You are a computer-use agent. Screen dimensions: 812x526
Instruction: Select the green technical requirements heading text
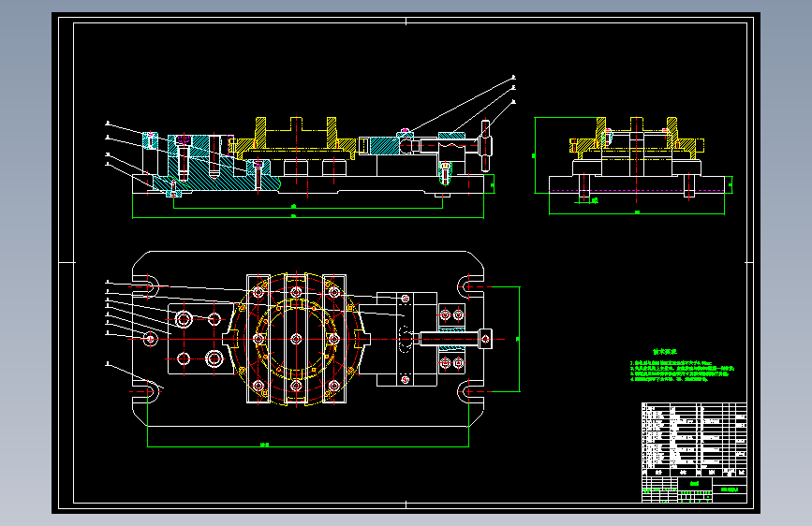pyautogui.click(x=664, y=352)
